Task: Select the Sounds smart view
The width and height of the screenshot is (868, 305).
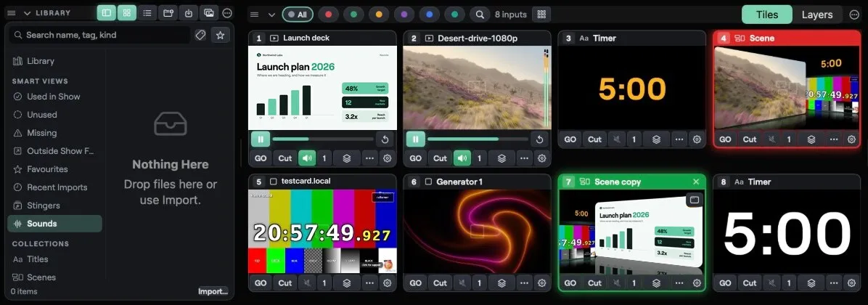Action: coord(55,224)
